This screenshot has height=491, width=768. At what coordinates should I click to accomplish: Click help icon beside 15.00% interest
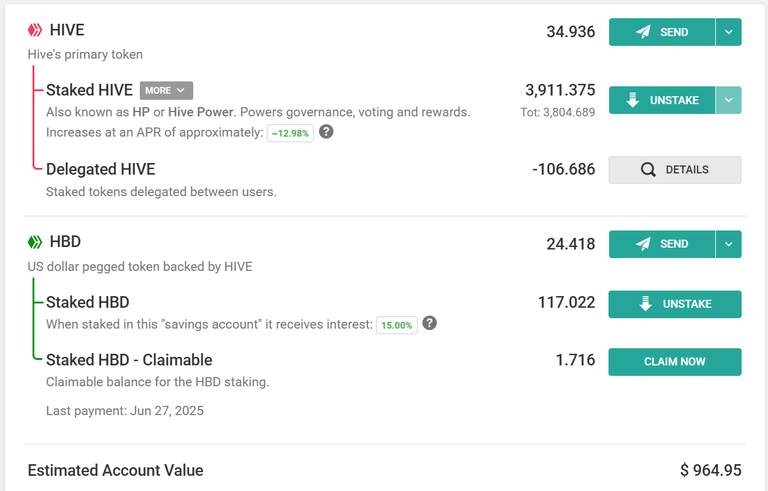(x=430, y=323)
